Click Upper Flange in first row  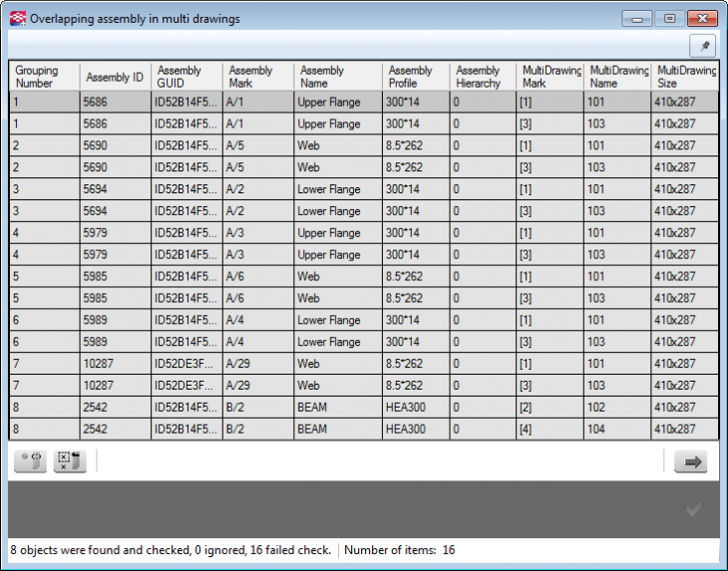point(338,102)
